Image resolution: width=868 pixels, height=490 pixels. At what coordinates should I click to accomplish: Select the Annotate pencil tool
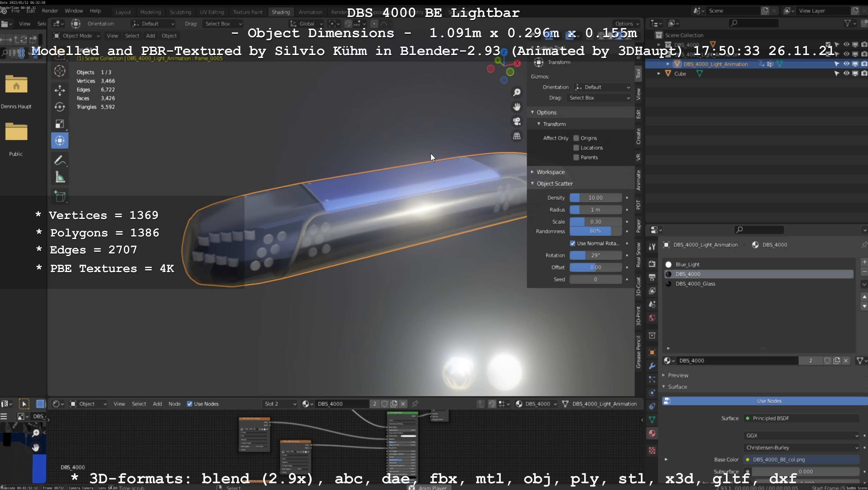pos(60,160)
